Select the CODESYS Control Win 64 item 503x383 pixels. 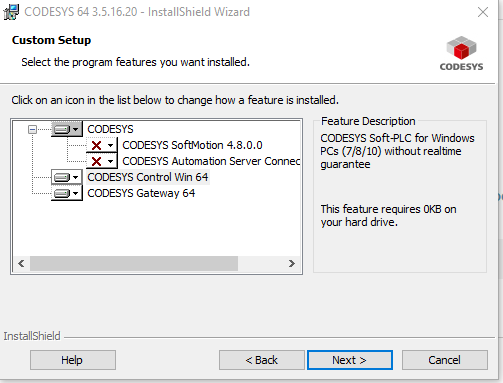point(148,177)
